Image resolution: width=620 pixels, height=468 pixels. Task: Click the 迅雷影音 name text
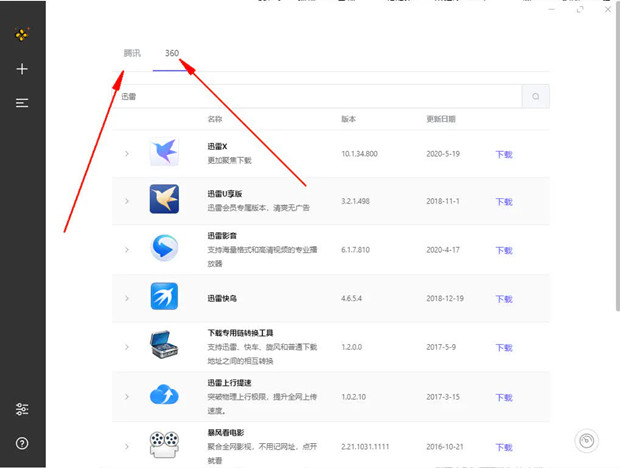click(x=222, y=236)
